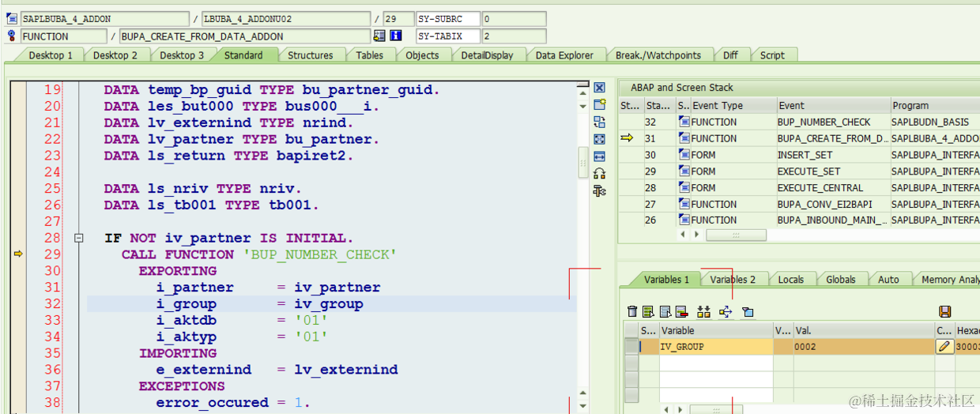Click line 29 in the editor's breakpoint margin
Viewport: 980px width, 414px height.
coord(17,254)
